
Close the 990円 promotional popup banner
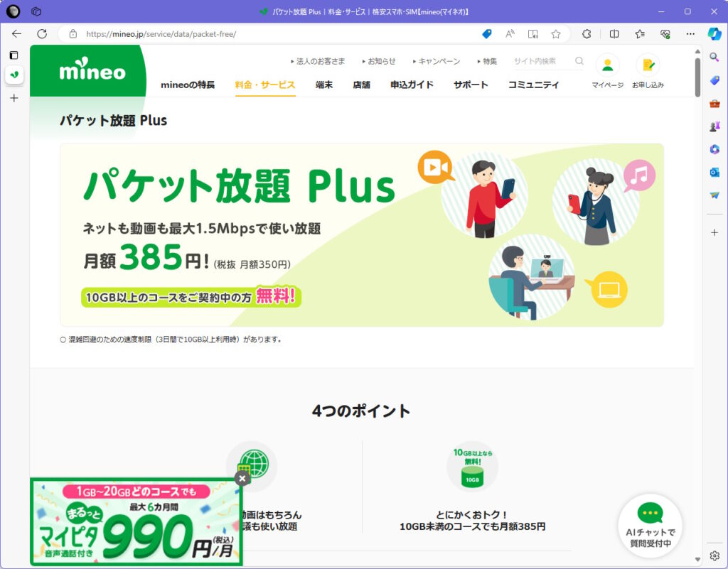(242, 479)
